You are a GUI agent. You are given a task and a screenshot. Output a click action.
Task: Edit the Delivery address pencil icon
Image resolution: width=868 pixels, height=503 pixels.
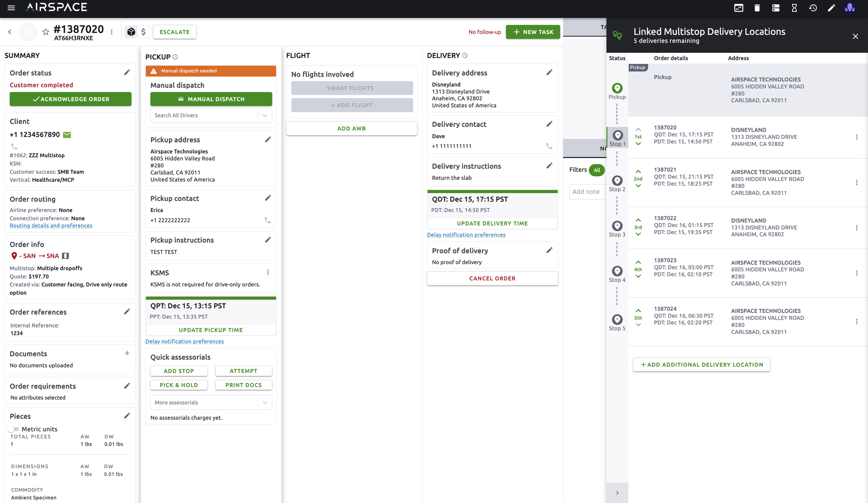pyautogui.click(x=549, y=72)
